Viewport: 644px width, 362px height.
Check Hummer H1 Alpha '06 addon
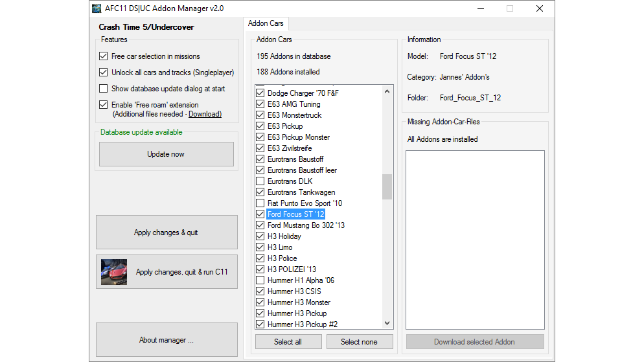click(260, 280)
